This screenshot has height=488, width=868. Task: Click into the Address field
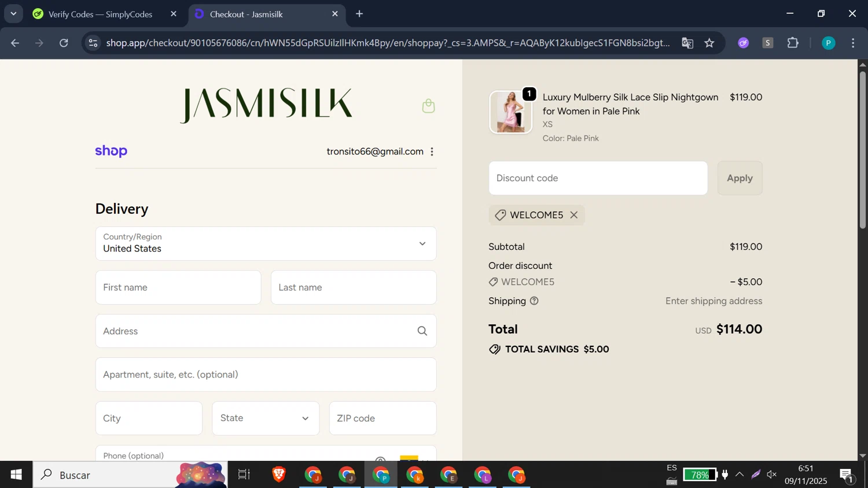266,331
